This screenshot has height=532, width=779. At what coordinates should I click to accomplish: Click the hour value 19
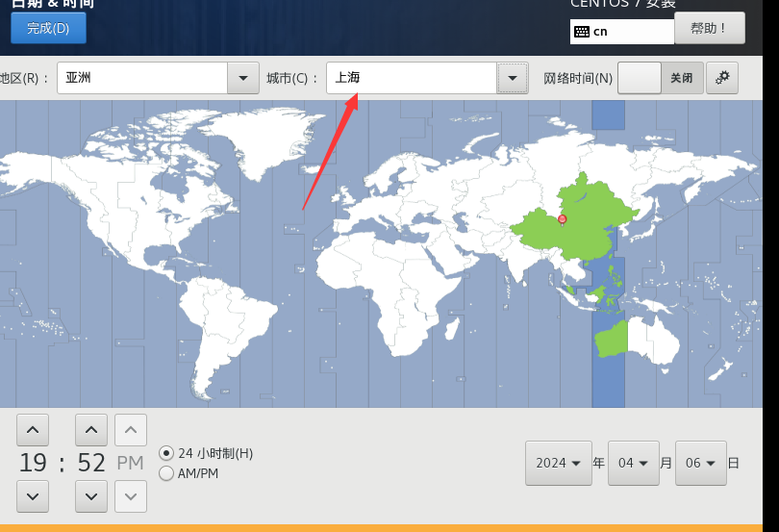33,463
